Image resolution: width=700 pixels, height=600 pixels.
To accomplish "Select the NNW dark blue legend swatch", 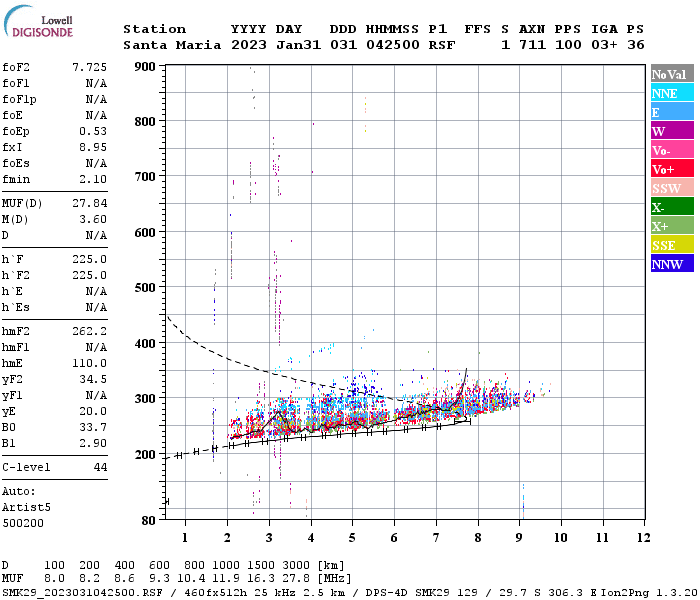I will click(x=672, y=263).
